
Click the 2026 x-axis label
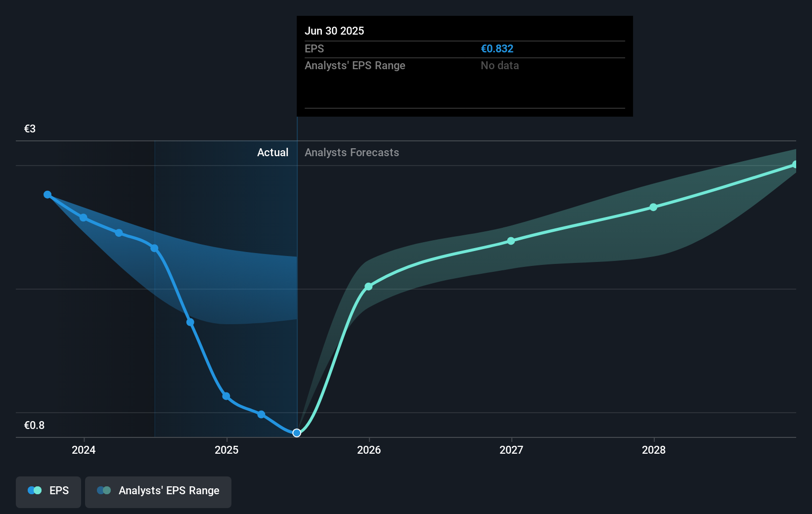[369, 450]
